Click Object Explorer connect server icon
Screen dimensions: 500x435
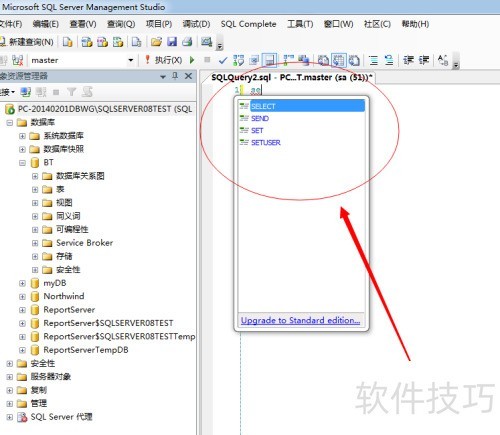point(25,92)
